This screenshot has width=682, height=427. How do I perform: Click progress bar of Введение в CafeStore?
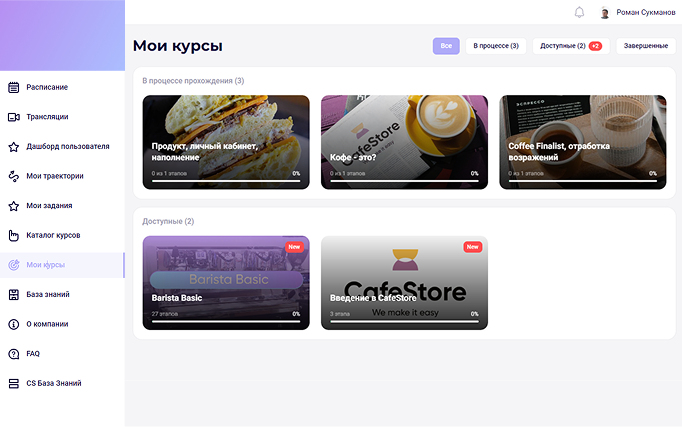coord(404,322)
